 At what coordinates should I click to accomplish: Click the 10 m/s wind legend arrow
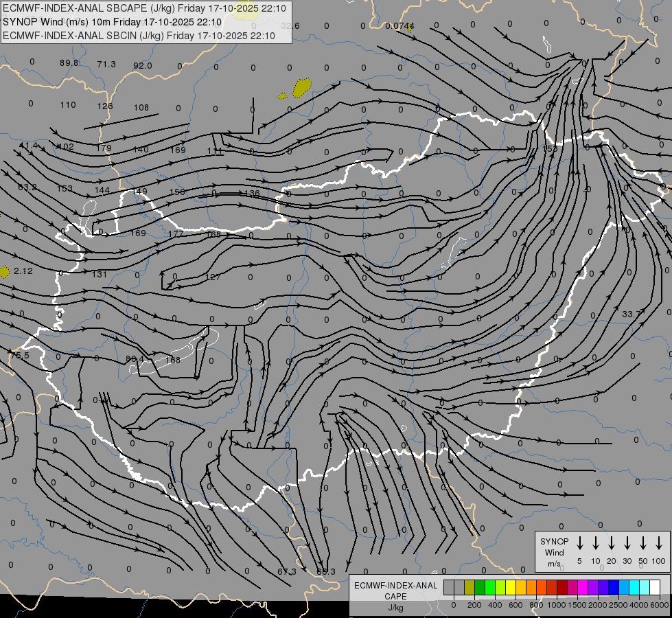[596, 543]
